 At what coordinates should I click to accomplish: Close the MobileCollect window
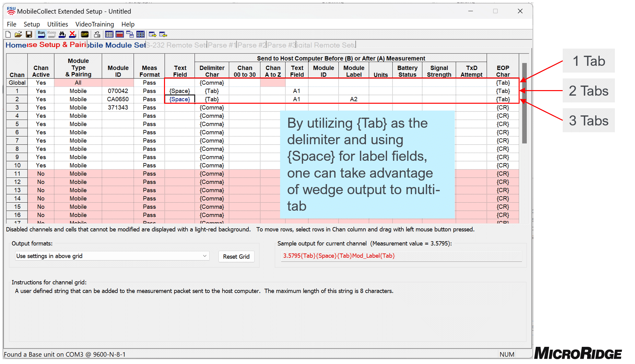click(x=520, y=11)
